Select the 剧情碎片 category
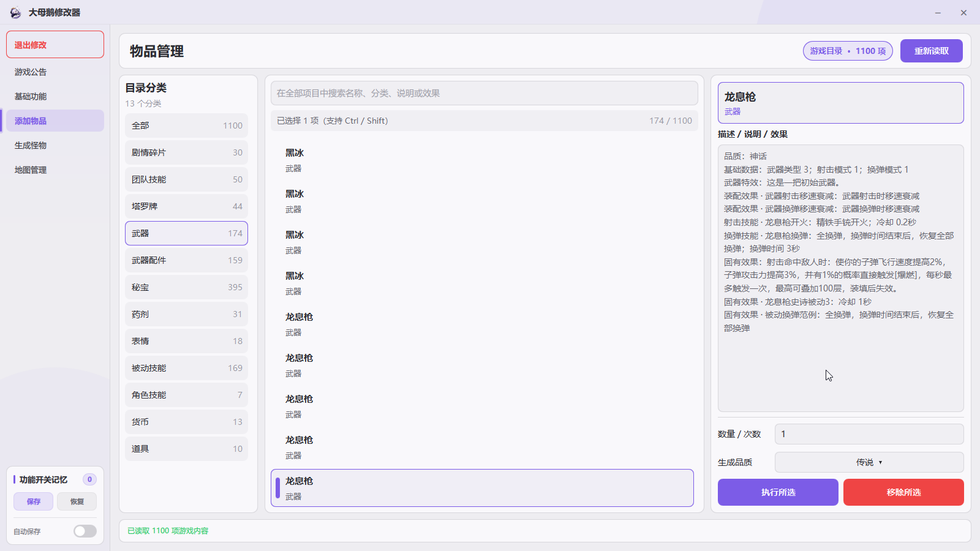Screen dimensions: 980x551 click(x=186, y=152)
